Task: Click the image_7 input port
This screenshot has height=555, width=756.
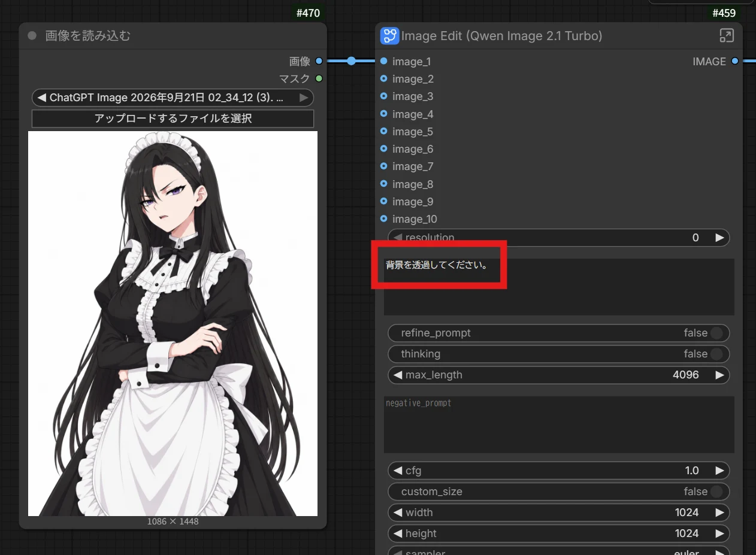Action: click(384, 166)
